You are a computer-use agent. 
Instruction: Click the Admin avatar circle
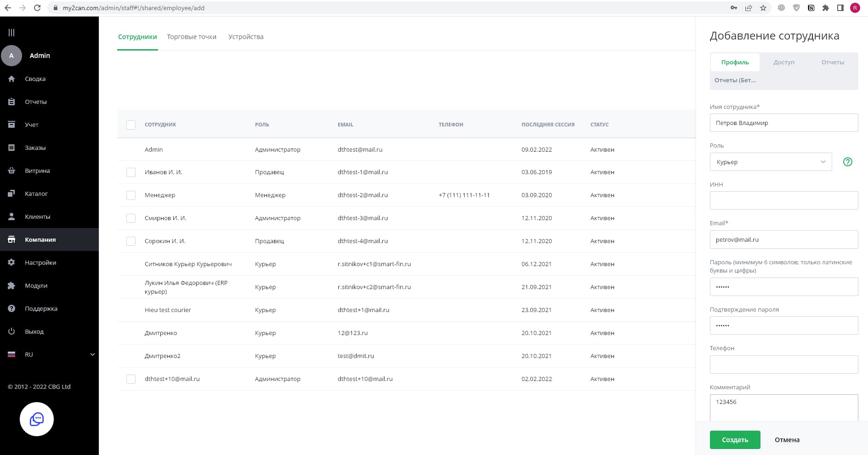coord(11,56)
